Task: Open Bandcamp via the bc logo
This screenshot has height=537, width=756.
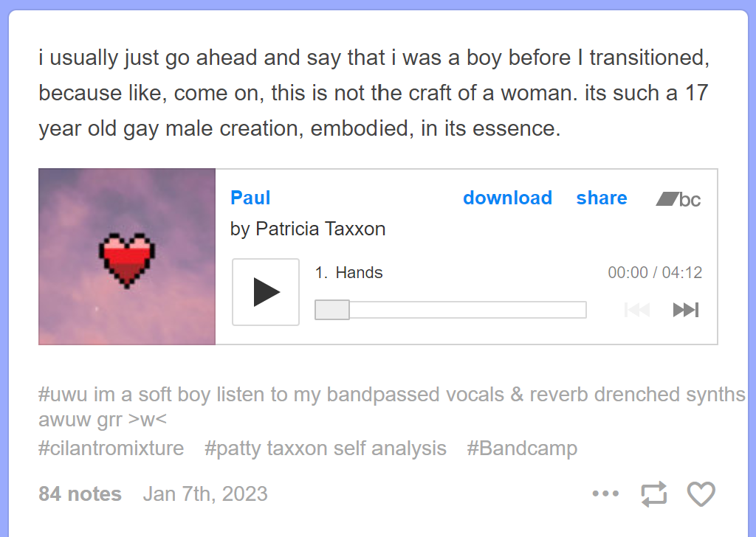Action: click(x=677, y=198)
